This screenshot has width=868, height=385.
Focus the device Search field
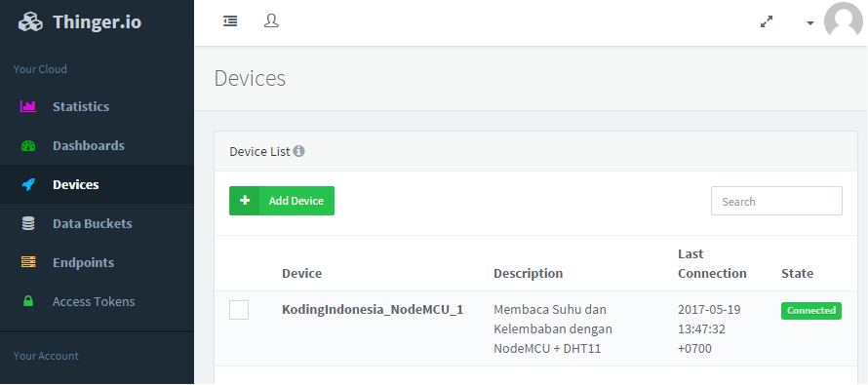(x=776, y=202)
